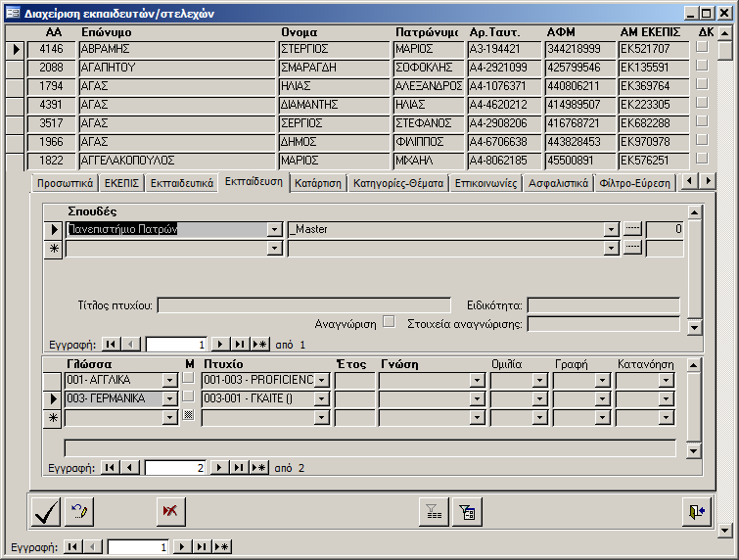Toggle the Αναγνώριση checkbox
The image size is (739, 560).
(x=390, y=321)
